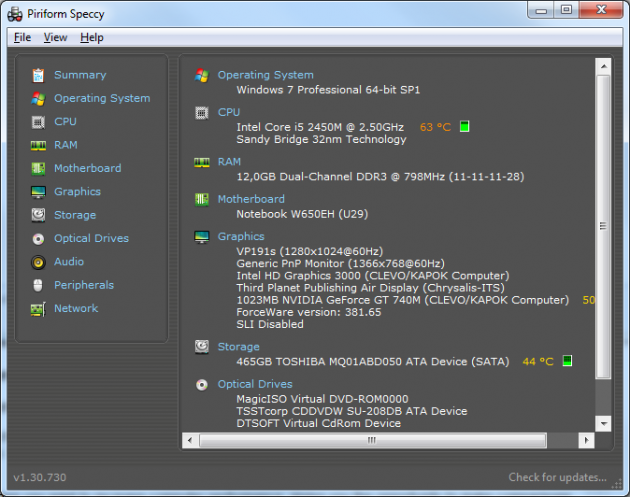Go to Graphics section in sidebar
630x497 pixels.
pos(77,192)
